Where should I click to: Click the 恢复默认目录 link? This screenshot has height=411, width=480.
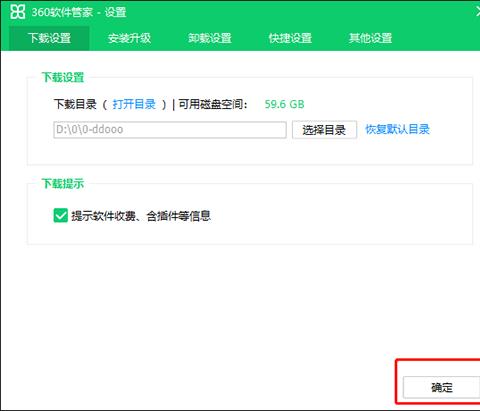pos(397,129)
